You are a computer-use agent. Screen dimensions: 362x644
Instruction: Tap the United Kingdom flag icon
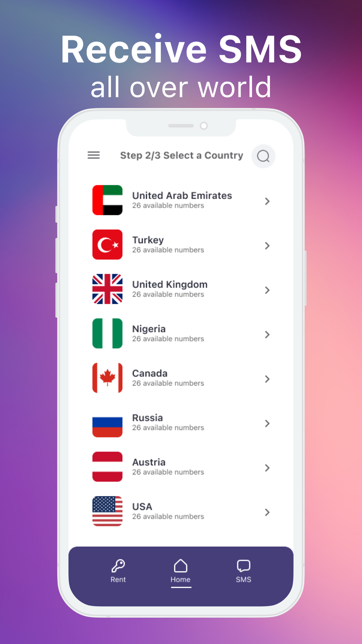[x=108, y=289]
